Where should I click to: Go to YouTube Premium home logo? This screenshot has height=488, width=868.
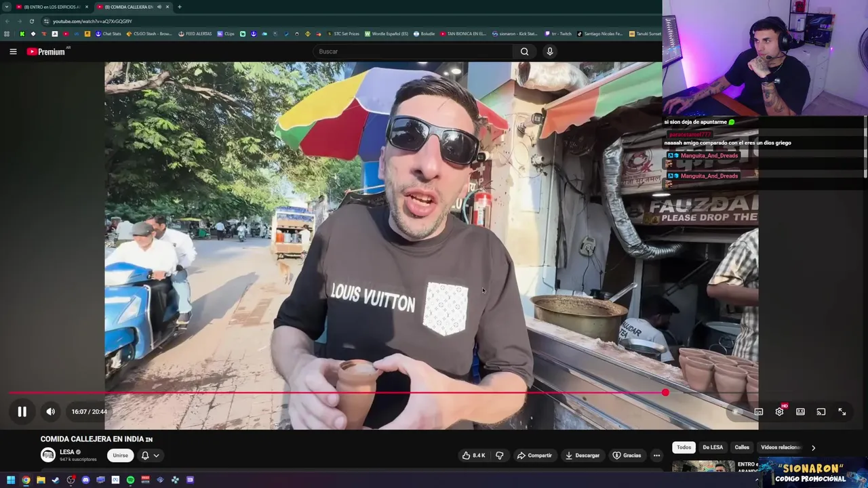point(47,52)
